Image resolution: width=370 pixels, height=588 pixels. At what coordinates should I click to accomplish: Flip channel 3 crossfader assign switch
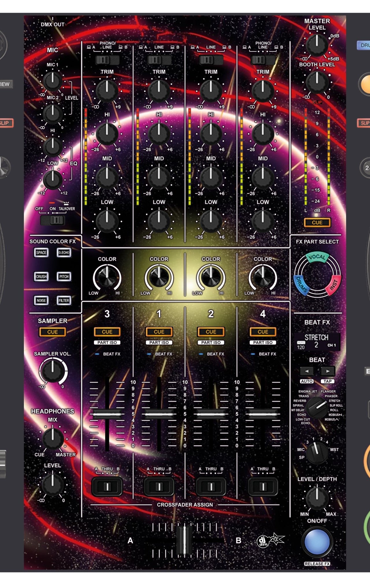[x=107, y=487]
